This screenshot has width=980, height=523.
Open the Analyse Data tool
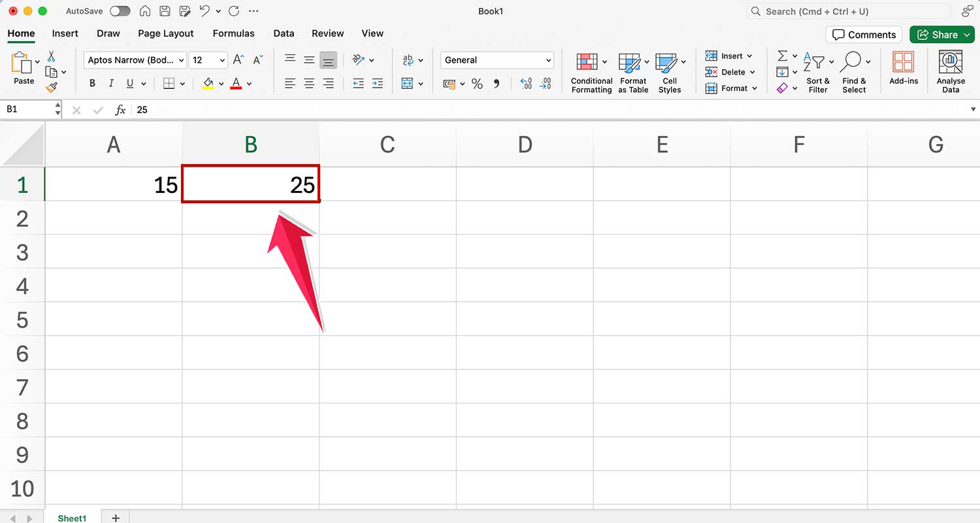coord(951,70)
